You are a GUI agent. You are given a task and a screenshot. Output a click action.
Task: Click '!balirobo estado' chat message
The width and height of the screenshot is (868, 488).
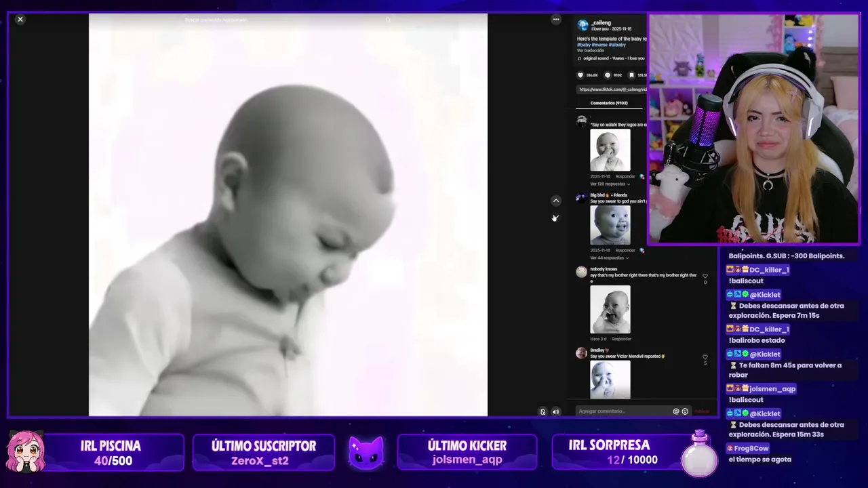757,340
